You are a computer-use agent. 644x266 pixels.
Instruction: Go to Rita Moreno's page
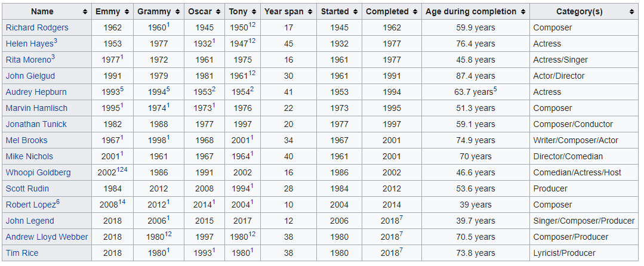[28, 60]
